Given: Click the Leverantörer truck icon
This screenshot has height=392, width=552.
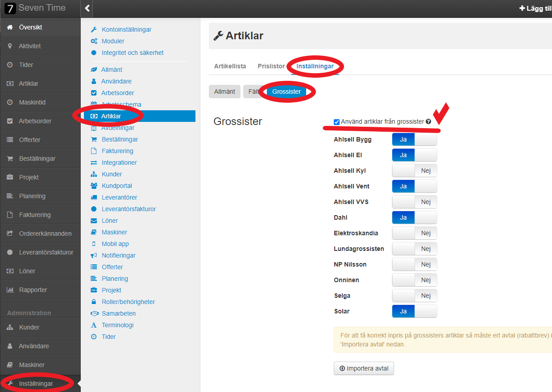Looking at the screenshot, I should coord(94,197).
